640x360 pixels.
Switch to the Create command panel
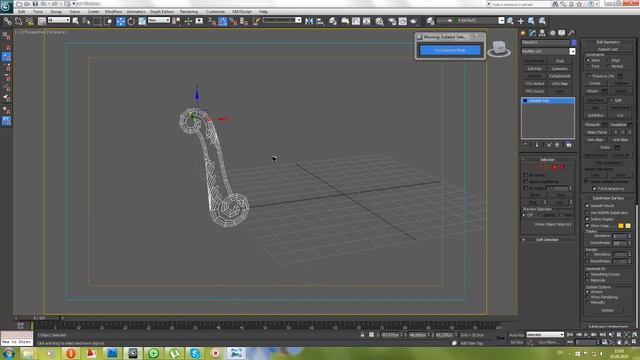point(523,33)
